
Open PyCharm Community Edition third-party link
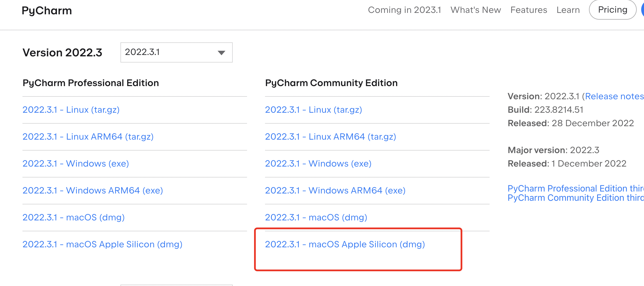[576, 198]
